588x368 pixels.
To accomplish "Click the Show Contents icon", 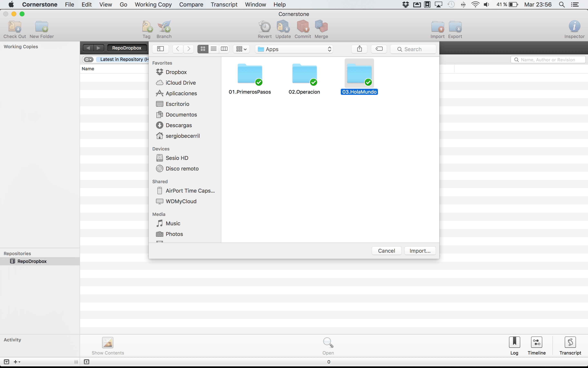I will [x=108, y=342].
